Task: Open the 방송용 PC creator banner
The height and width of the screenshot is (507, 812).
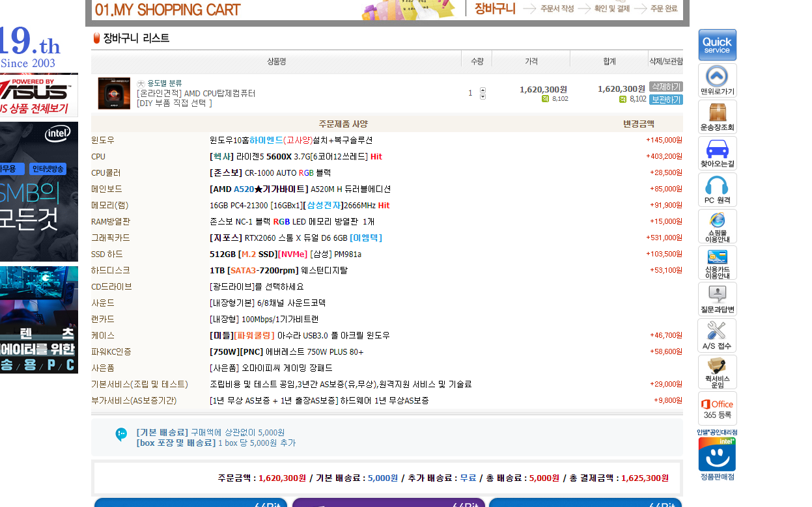Action: click(39, 320)
